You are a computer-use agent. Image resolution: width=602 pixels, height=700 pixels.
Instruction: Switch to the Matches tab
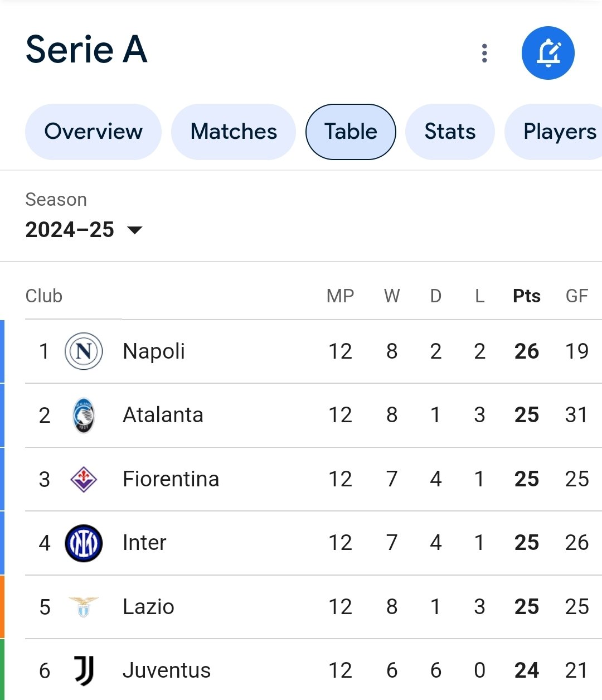click(234, 132)
